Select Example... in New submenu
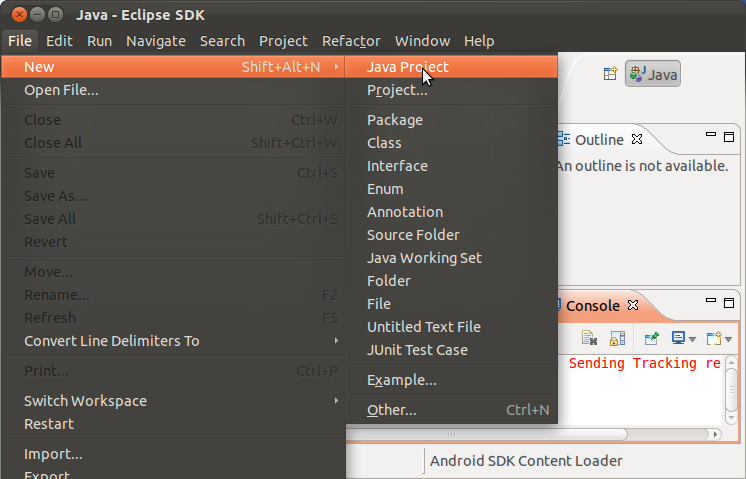 [x=451, y=380]
